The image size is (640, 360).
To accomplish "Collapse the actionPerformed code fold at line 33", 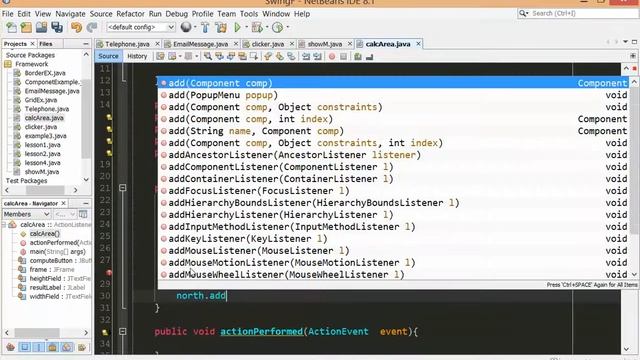I will 122,331.
